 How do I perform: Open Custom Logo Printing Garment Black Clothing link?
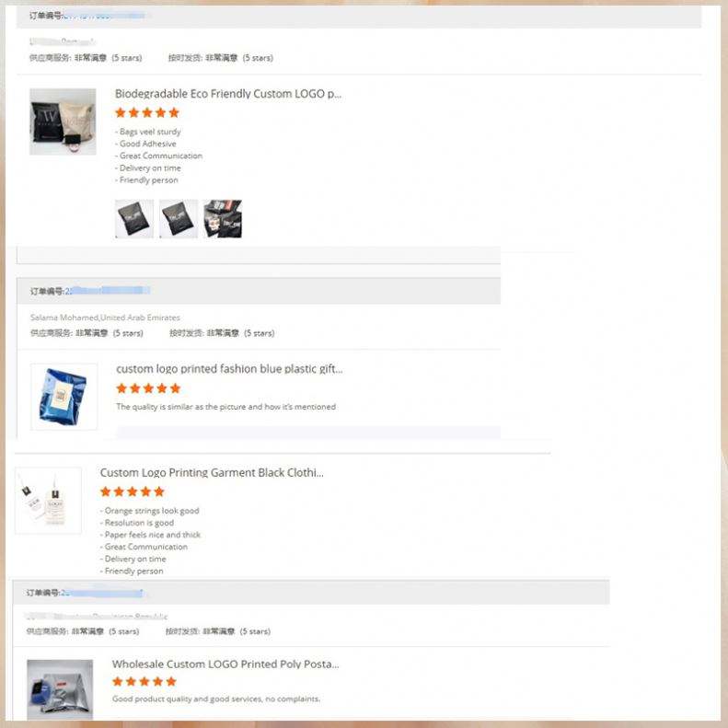click(x=212, y=473)
